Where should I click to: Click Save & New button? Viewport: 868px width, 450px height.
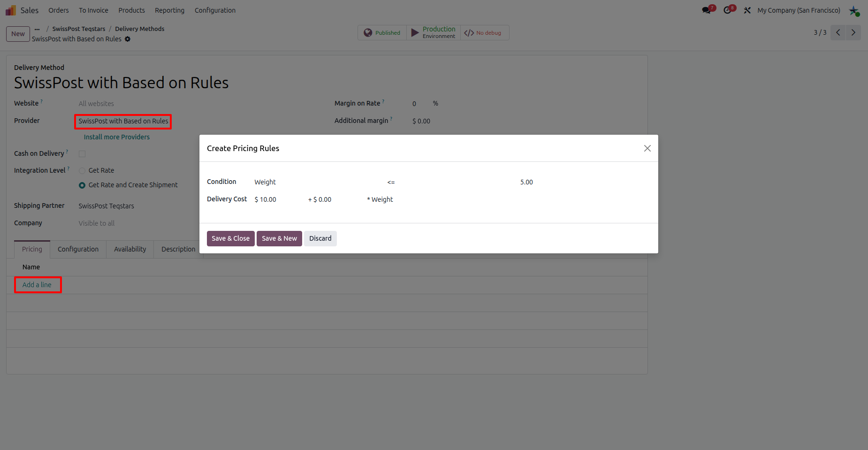click(x=279, y=238)
